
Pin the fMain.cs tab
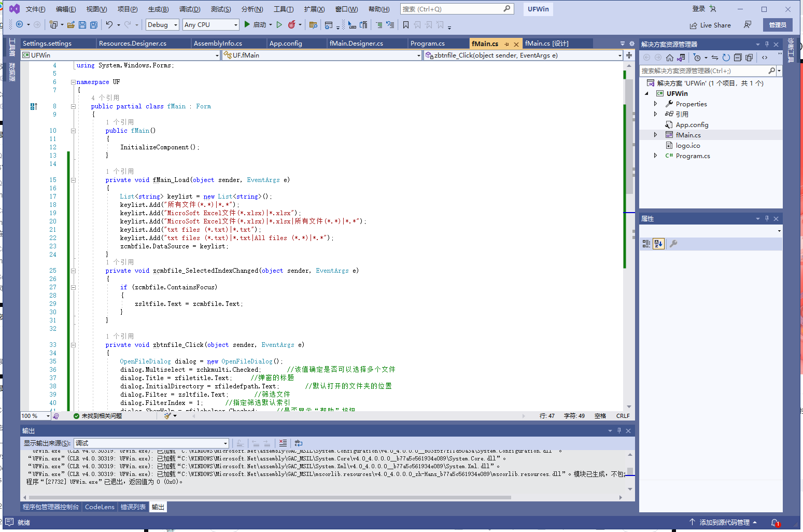click(x=506, y=44)
